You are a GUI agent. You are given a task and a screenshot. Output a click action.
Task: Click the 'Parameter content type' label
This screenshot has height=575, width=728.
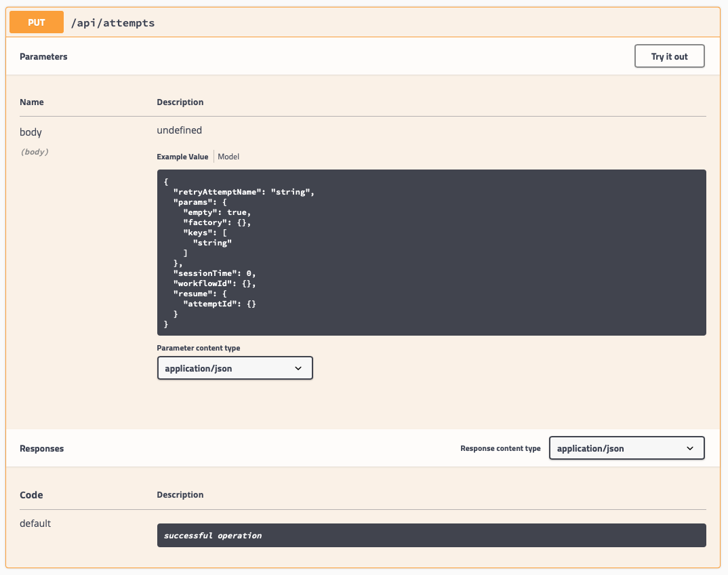pos(198,348)
